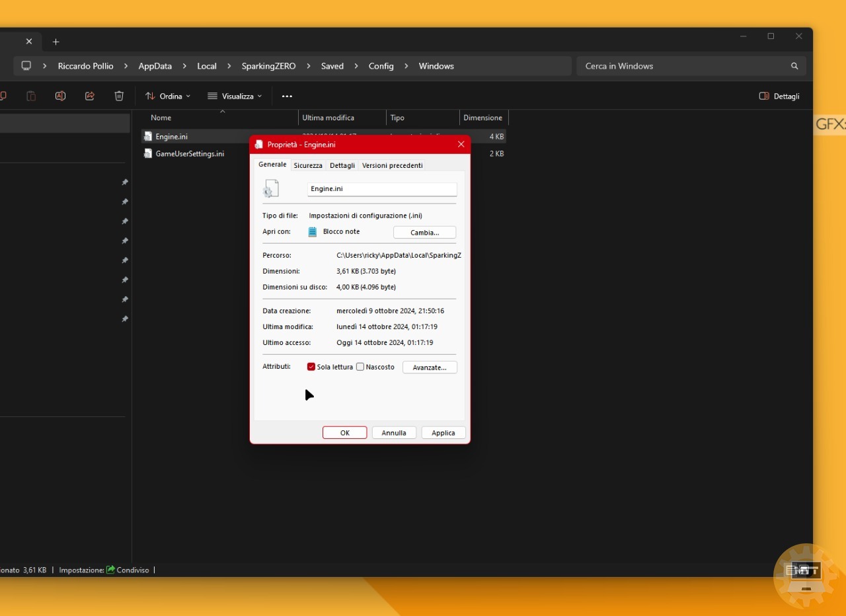Navigate to SparkingZERO breadcrumb
This screenshot has width=846, height=616.
(x=268, y=66)
